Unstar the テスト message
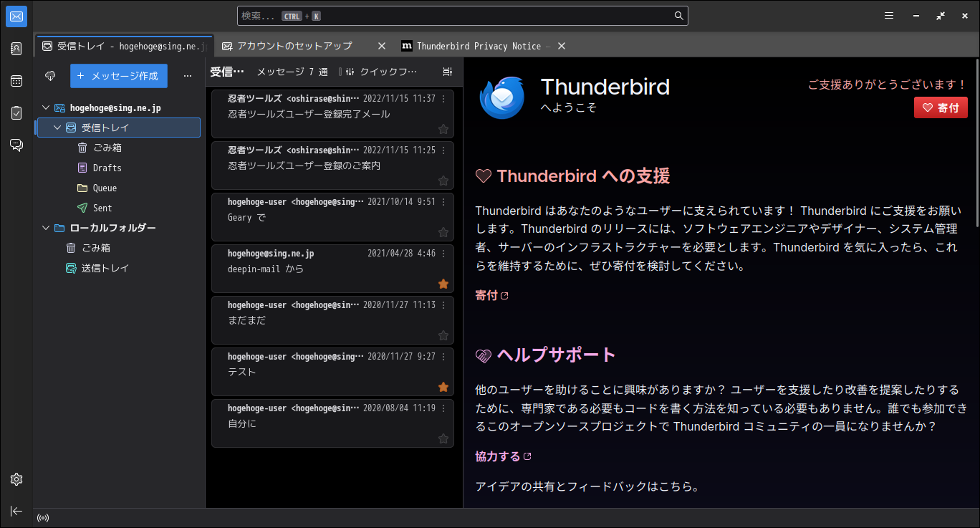Viewport: 980px width, 528px height. 443,388
